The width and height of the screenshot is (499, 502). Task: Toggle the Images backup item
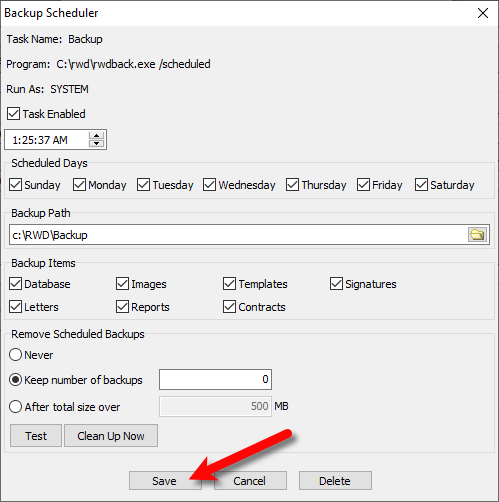click(122, 284)
